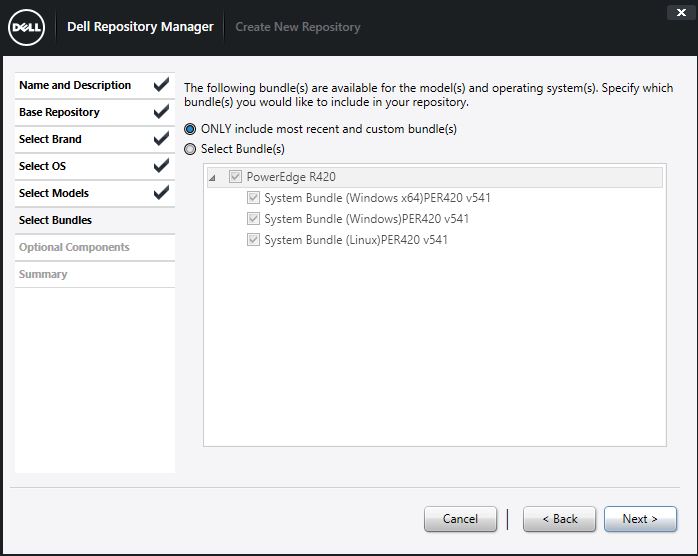The image size is (698, 556).
Task: Click checkmark beside Select Brand
Action: pos(161,138)
